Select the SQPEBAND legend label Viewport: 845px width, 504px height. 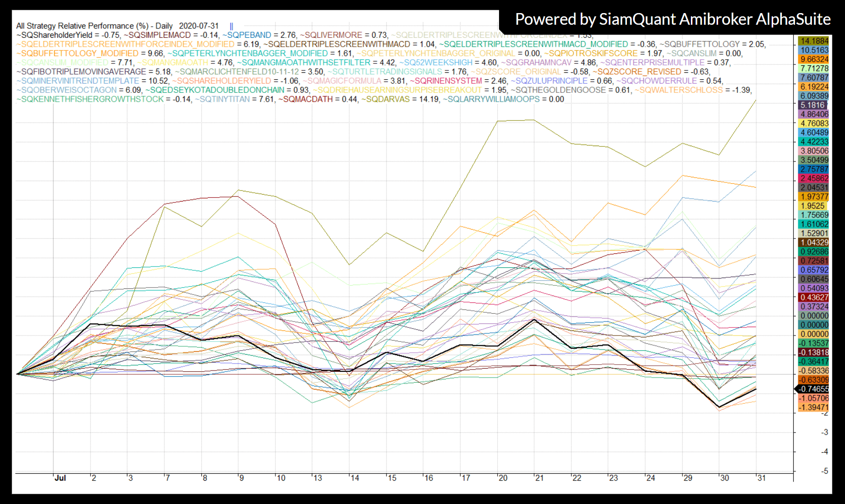coord(248,35)
